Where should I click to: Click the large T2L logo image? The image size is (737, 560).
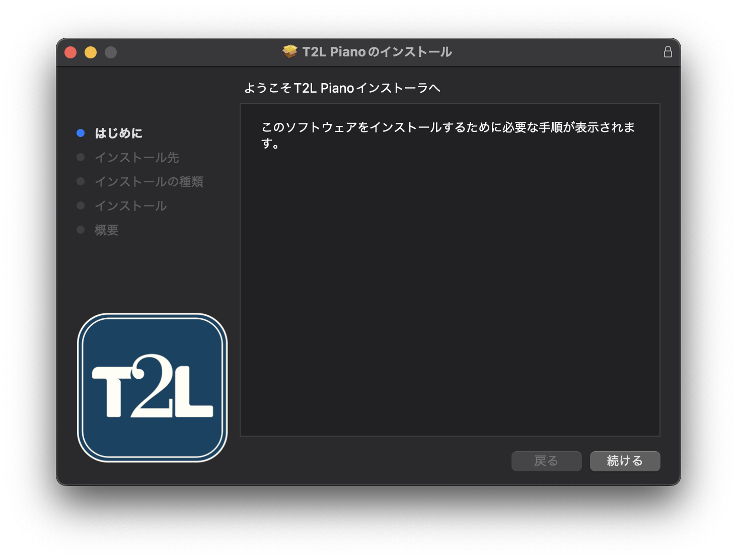[152, 387]
